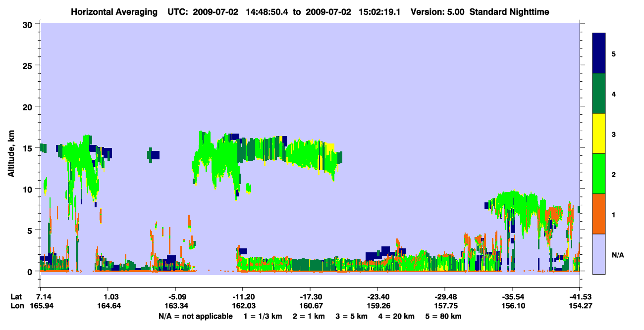Click the yellow colorbar segment labeled 3

pos(599,134)
